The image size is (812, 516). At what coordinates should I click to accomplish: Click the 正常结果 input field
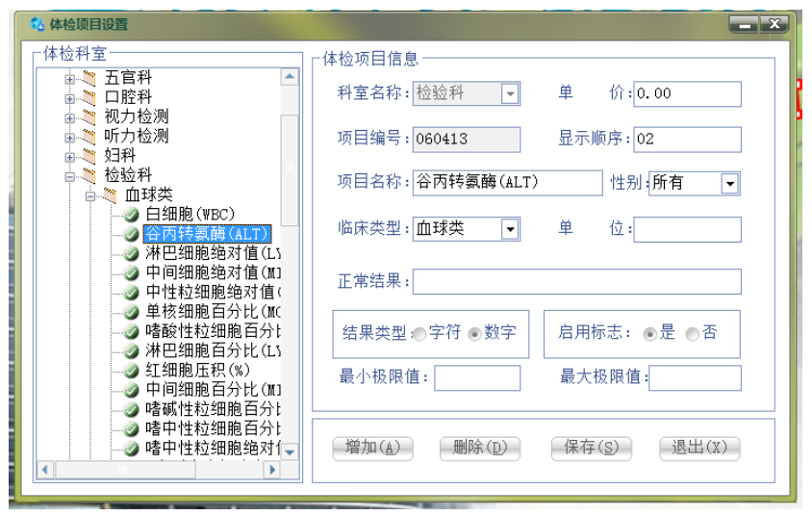(x=577, y=281)
